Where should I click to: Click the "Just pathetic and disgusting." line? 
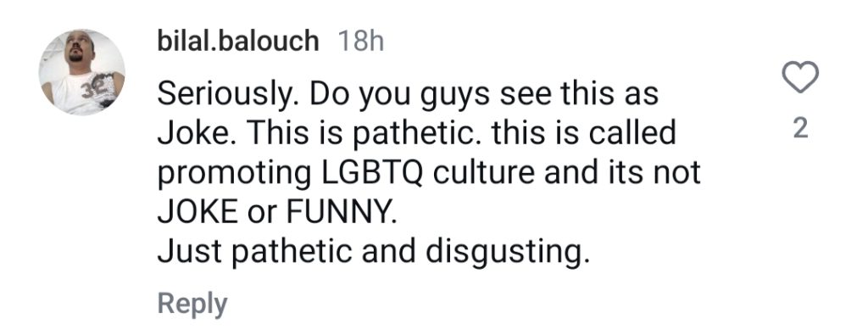(371, 253)
